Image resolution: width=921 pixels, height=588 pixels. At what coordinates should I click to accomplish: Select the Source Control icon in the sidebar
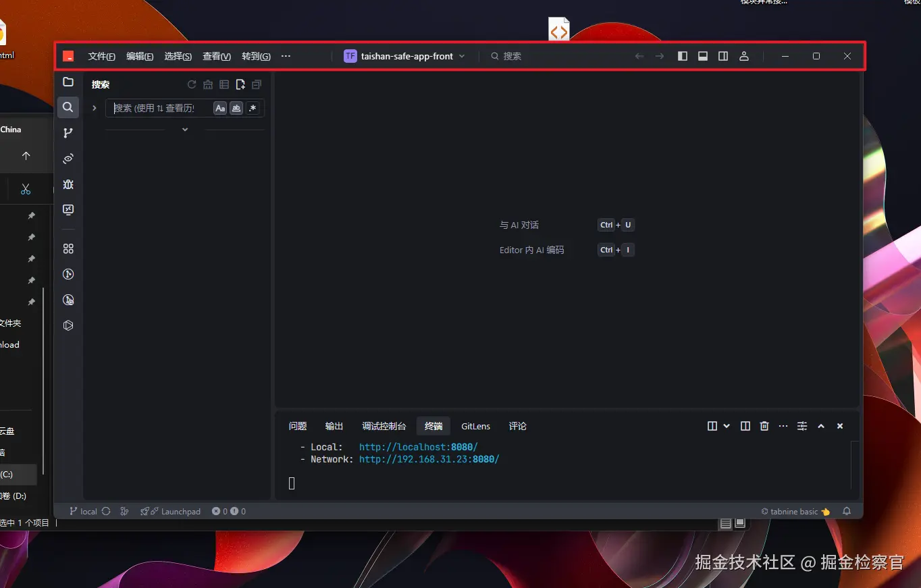click(68, 132)
